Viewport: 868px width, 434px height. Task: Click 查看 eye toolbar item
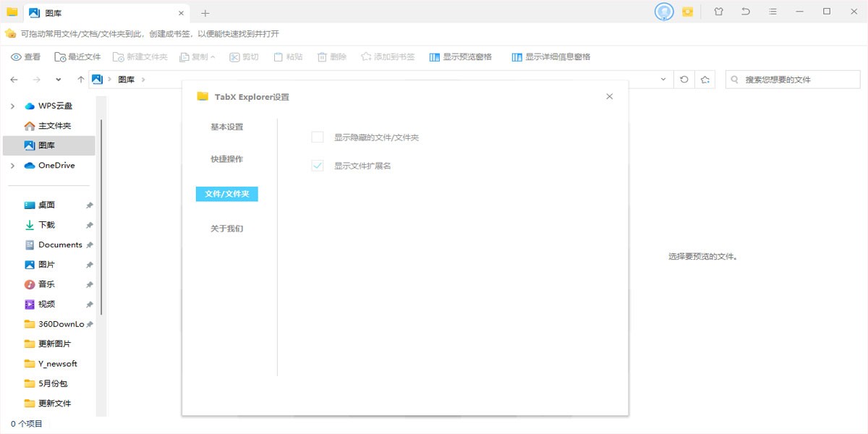[x=26, y=57]
